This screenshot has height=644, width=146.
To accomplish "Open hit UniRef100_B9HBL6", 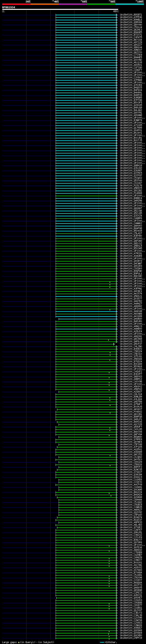I will tap(131, 20).
